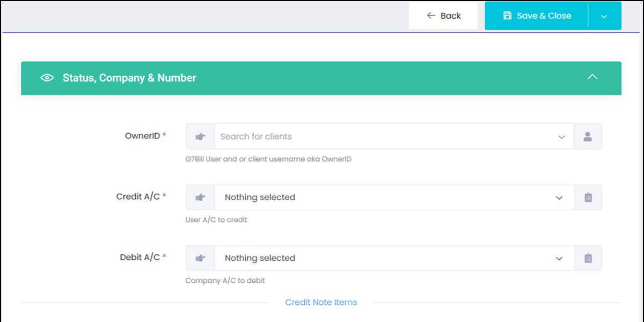Open the Credit Note Items link

(321, 302)
